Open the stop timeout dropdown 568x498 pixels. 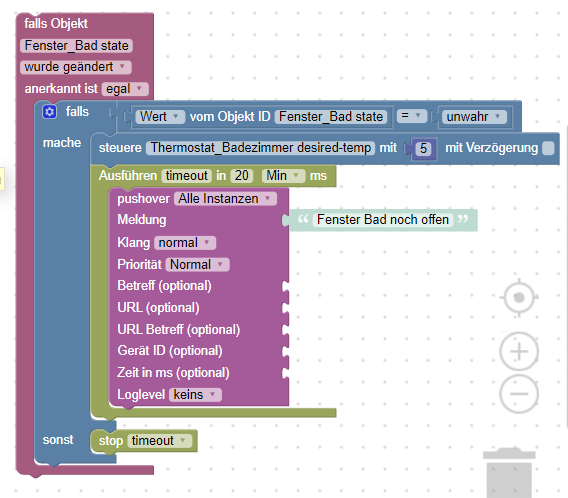click(159, 441)
